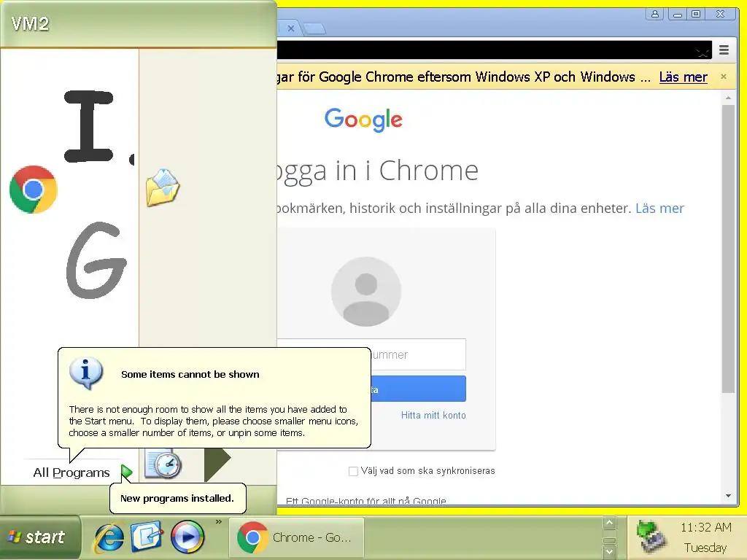Click the Chrome page vertical scrollbar thumb
This screenshot has width=747, height=560.
click(728, 249)
